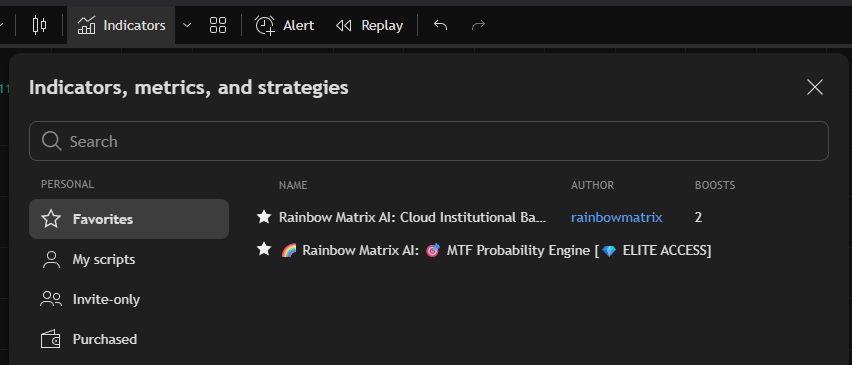Click the Indicators toolbar button
The width and height of the screenshot is (852, 365).
[121, 25]
